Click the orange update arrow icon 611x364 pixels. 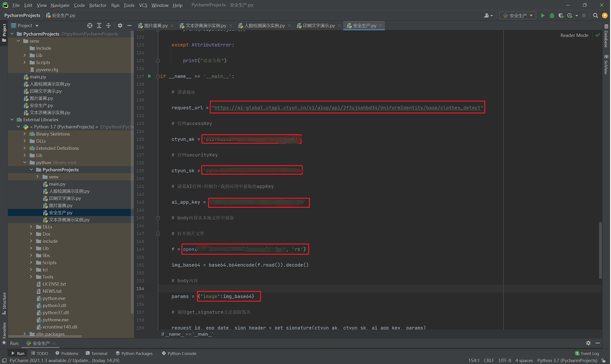605,16
